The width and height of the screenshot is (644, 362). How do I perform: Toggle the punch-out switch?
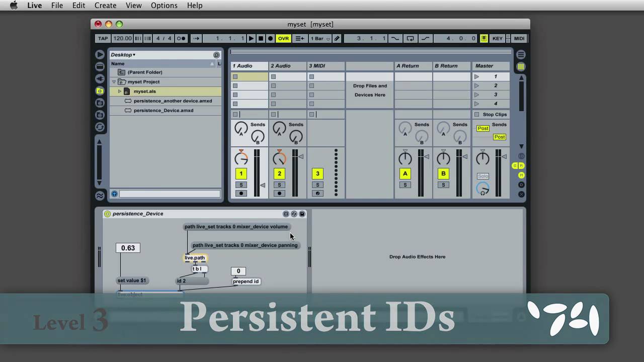[x=426, y=39]
